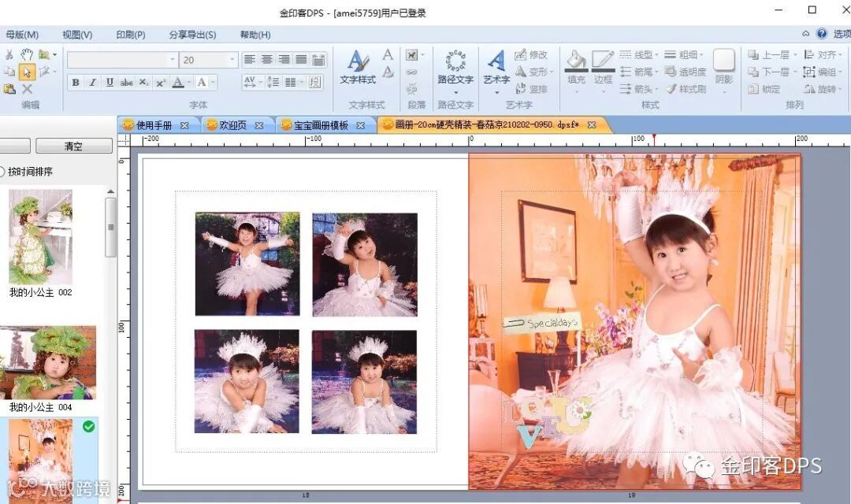This screenshot has width=851, height=504.
Task: Collapse ribbon with up chevron
Action: pyautogui.click(x=806, y=34)
